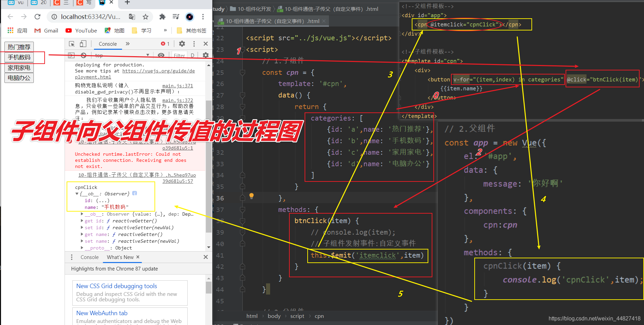This screenshot has width=644, height=325.
Task: Reload the localhost page
Action: point(37,16)
